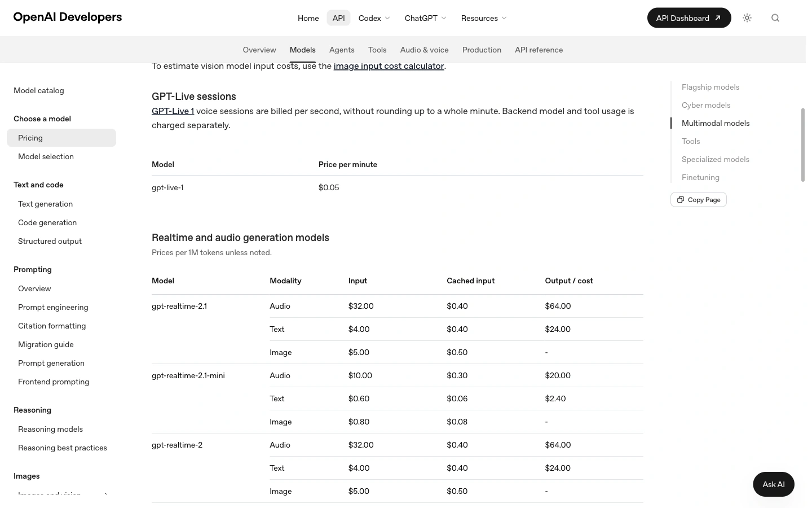Click the GPT-Live sessions heading

pos(194,97)
